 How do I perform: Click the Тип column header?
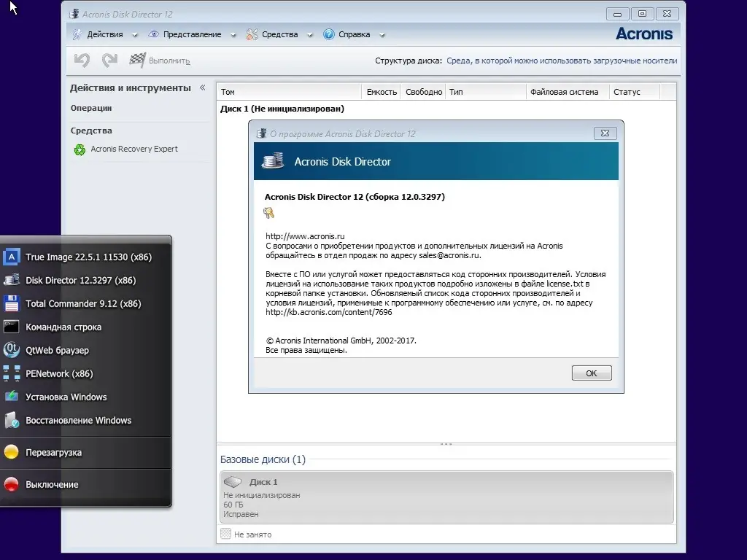click(x=486, y=92)
